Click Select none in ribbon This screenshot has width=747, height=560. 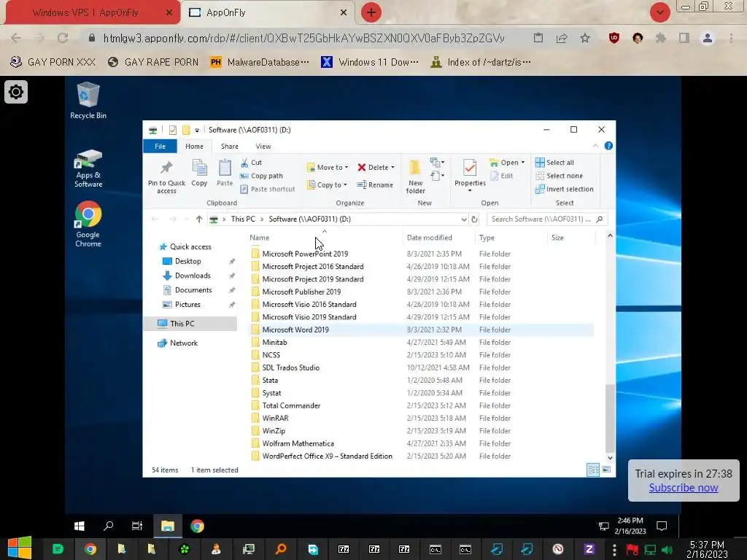coord(559,176)
